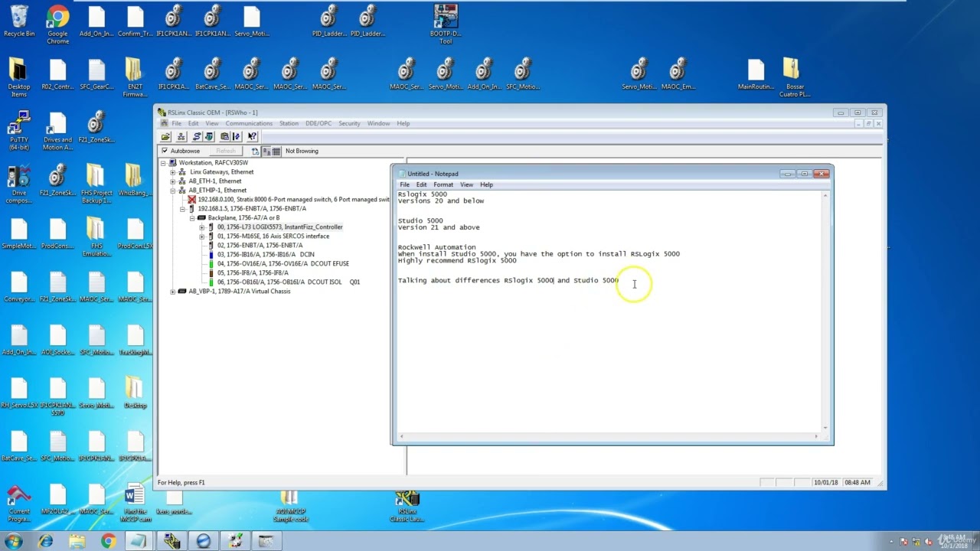Click in Notepad text area after 'Studio 5000'
Screen dimensions: 980x551
click(x=620, y=281)
